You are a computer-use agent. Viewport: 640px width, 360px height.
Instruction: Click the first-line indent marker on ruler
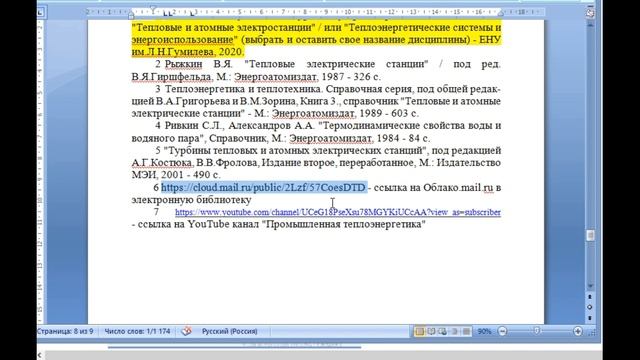tap(153, 9)
